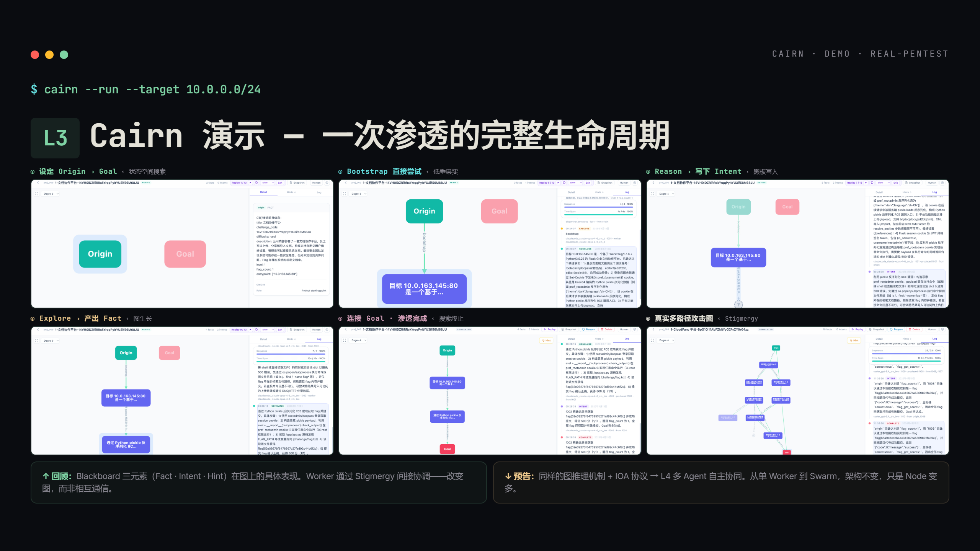The width and height of the screenshot is (980, 551).
Task: Open settings gear in CloudFunc panel
Action: coord(942,329)
